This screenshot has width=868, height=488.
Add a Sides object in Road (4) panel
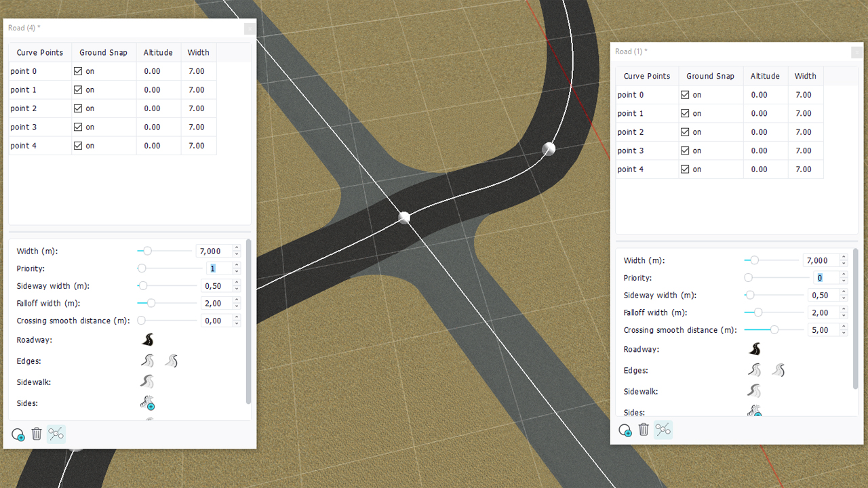pyautogui.click(x=147, y=403)
